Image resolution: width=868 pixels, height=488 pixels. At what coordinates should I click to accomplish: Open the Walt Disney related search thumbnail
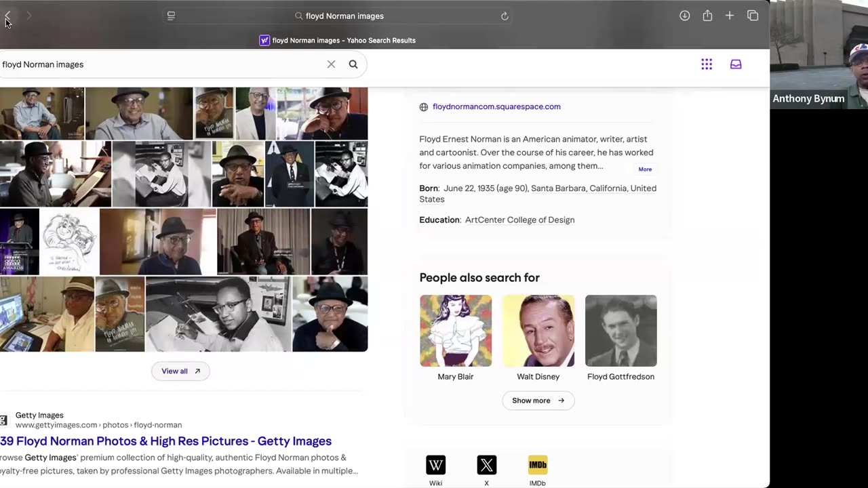coord(538,331)
